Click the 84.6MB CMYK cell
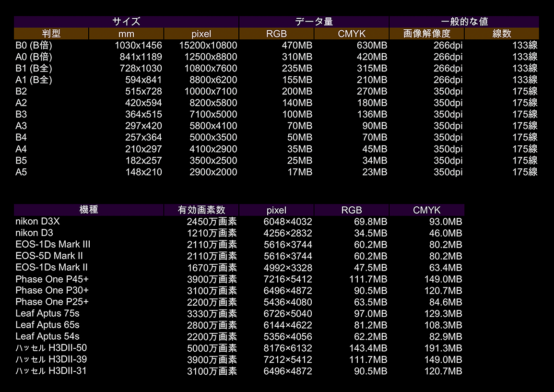Image resolution: width=554 pixels, height=392 pixels. pyautogui.click(x=446, y=302)
